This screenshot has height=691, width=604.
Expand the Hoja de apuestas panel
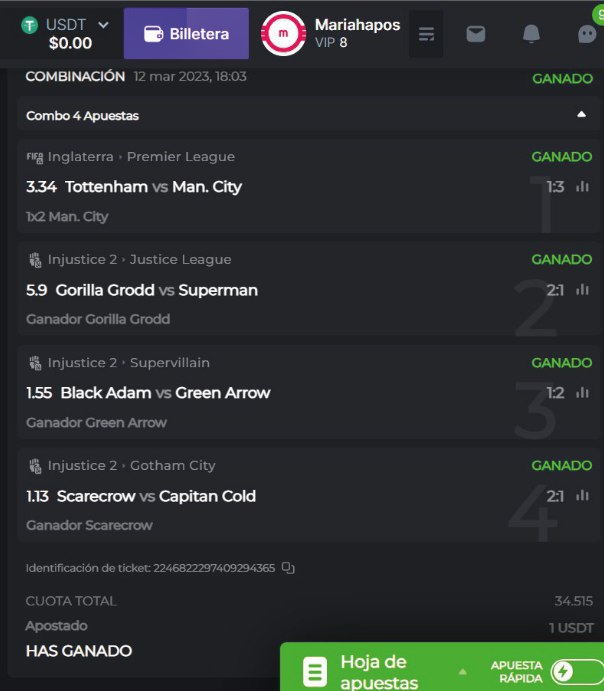click(462, 671)
